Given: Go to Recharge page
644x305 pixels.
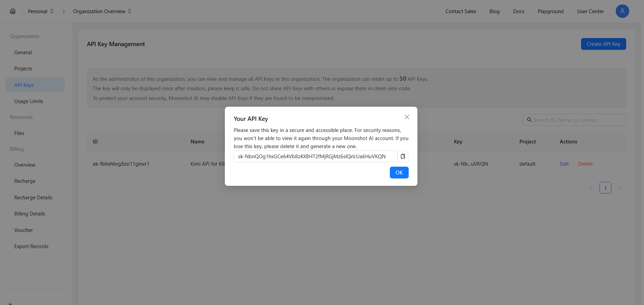Looking at the screenshot, I should pos(35,181).
